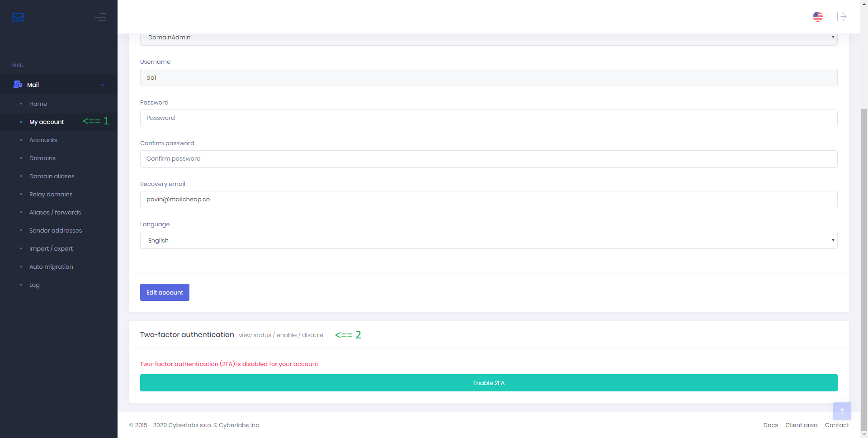Select Accounts from the sidebar menu
This screenshot has width=868, height=438.
point(43,140)
